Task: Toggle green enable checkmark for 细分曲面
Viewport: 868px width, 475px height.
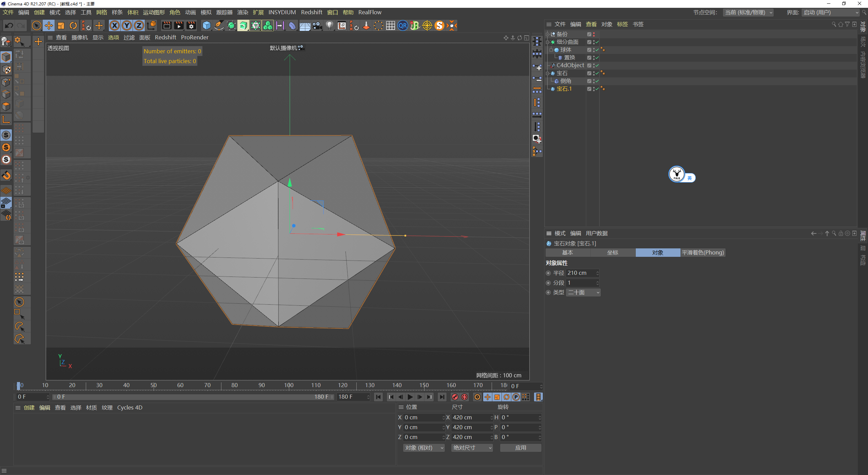Action: point(597,42)
